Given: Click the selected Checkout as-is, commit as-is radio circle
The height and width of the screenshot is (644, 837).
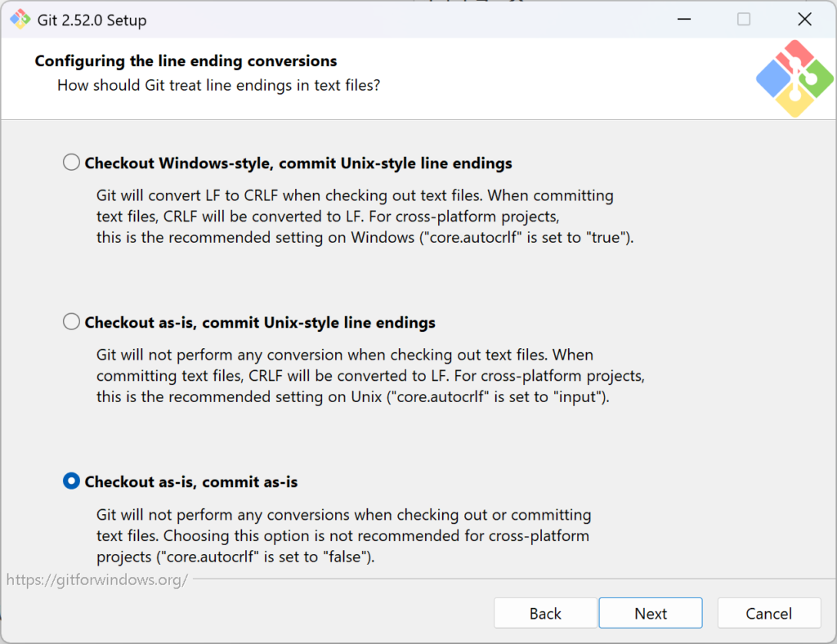Looking at the screenshot, I should pos(72,481).
